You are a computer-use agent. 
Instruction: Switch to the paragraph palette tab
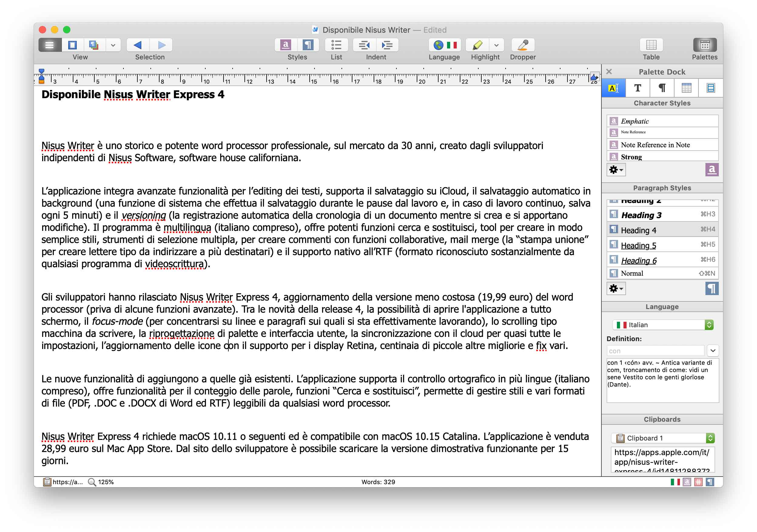click(662, 88)
